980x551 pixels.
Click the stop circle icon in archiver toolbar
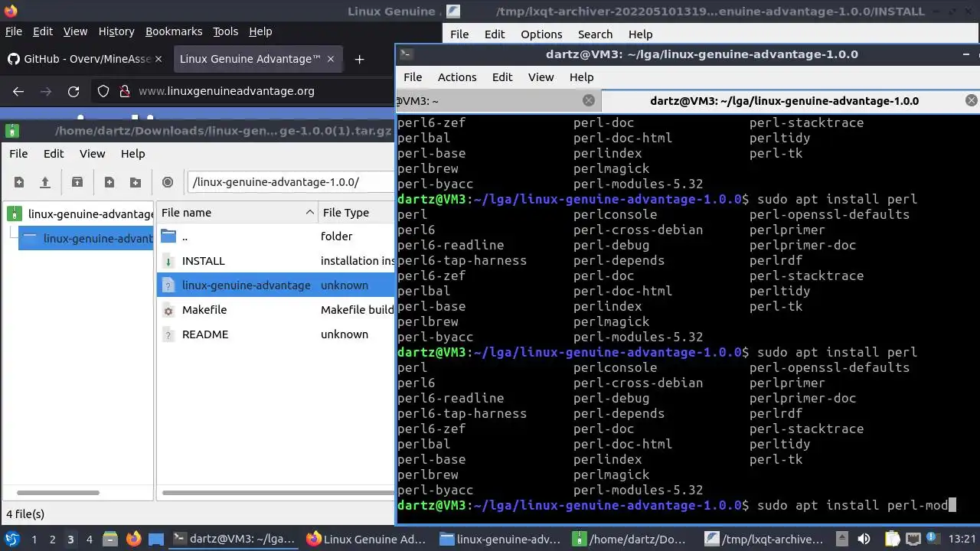(x=168, y=182)
